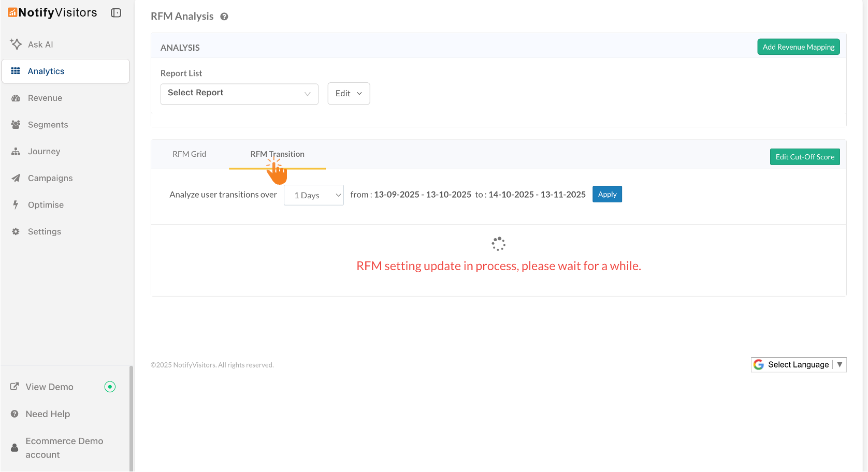Click the green status indicator near View Demo
The width and height of the screenshot is (868, 472).
[110, 387]
